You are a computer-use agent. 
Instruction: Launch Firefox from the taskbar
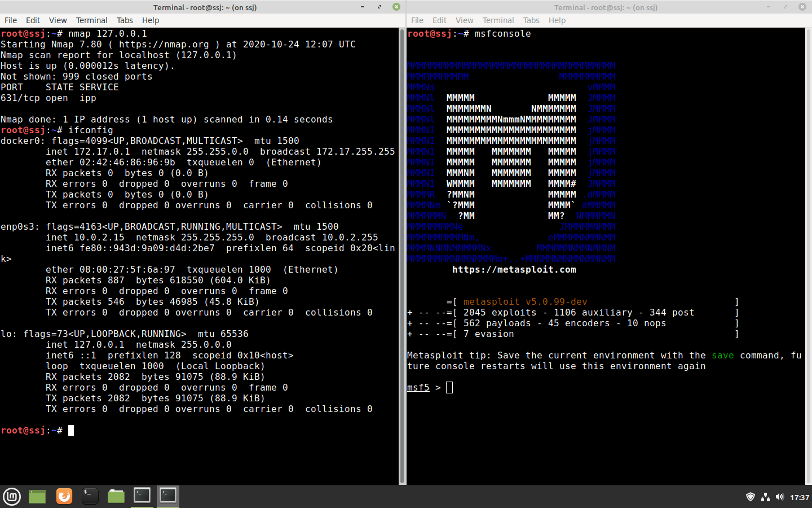click(x=64, y=497)
